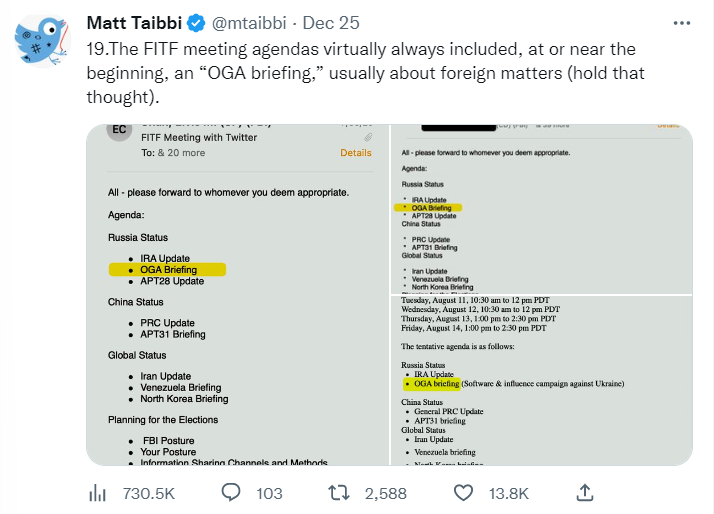Click the 103 replies count
The image size is (714, 514).
pyautogui.click(x=270, y=493)
